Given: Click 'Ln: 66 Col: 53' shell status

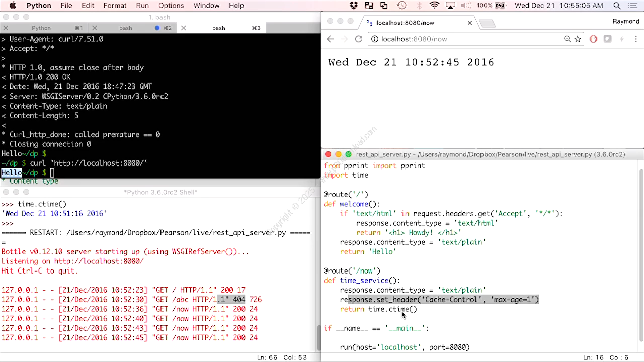Looking at the screenshot, I should tap(282, 357).
